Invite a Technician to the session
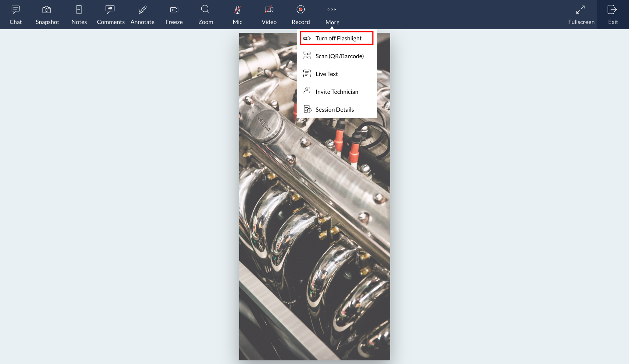 point(337,91)
